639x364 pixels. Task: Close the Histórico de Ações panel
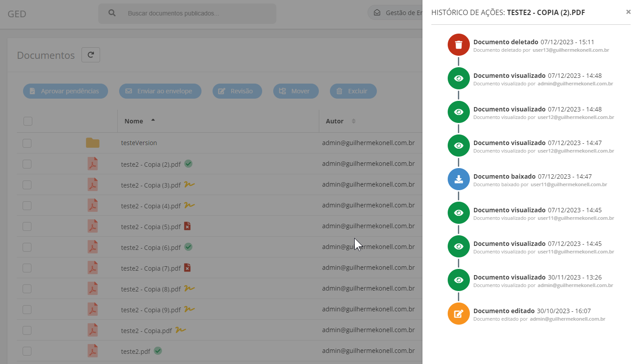click(x=628, y=12)
